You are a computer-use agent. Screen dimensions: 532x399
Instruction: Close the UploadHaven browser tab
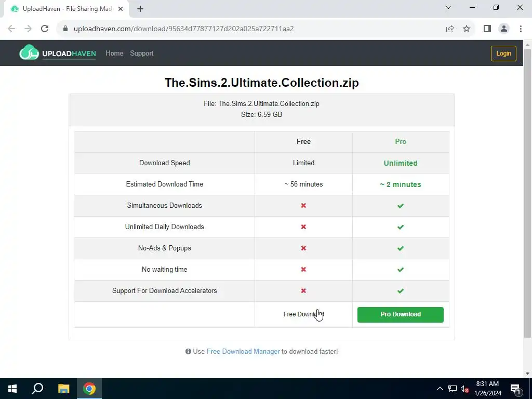(121, 9)
